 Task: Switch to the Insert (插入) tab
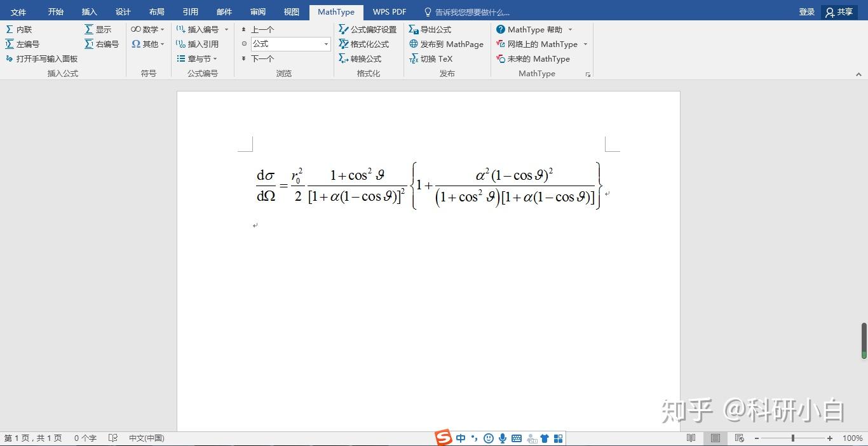[x=90, y=12]
